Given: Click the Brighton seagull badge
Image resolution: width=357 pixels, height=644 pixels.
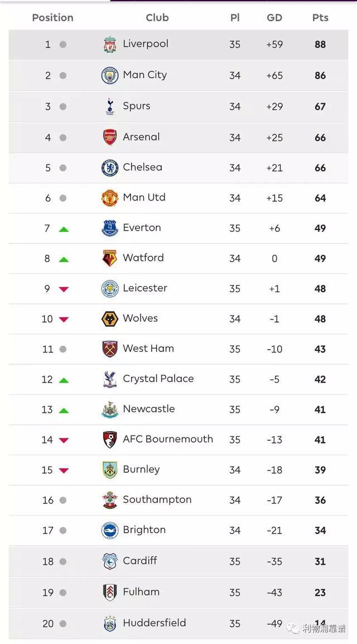Looking at the screenshot, I should (x=109, y=530).
